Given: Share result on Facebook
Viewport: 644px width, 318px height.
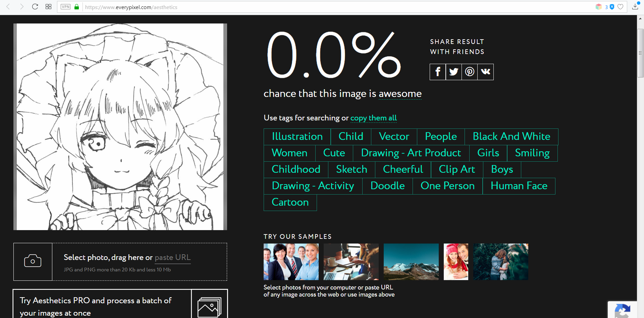Looking at the screenshot, I should tap(438, 72).
